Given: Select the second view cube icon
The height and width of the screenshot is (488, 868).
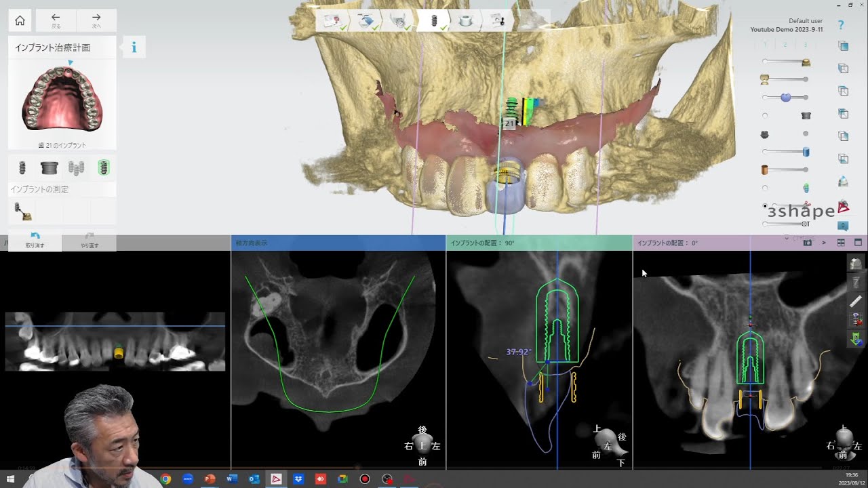Looking at the screenshot, I should tap(843, 68).
